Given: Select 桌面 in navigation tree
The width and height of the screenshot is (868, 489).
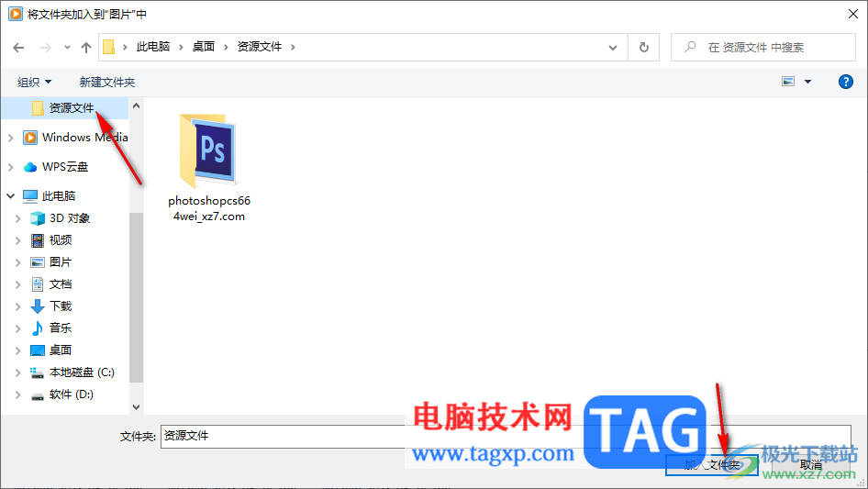Looking at the screenshot, I should coord(61,350).
